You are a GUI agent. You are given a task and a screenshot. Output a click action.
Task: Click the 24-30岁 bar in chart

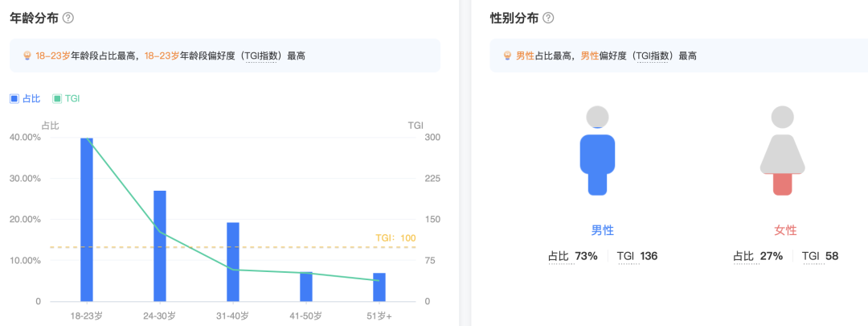coord(160,246)
